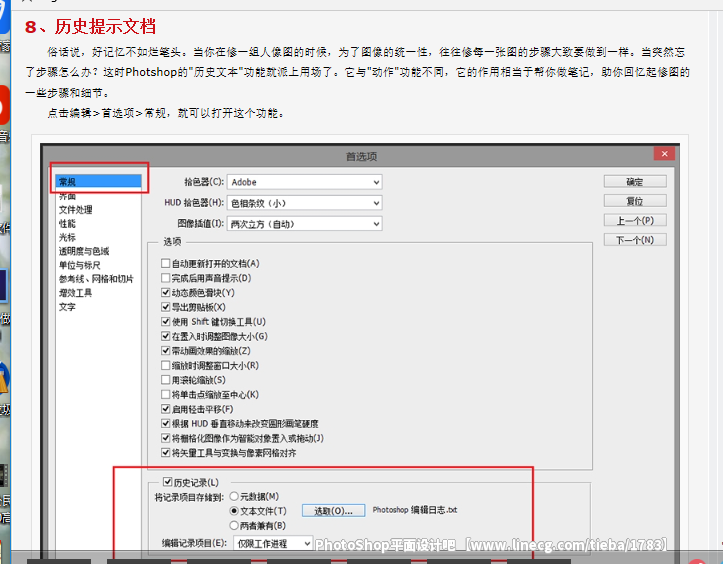The width and height of the screenshot is (723, 564).
Task: Check 将单击点缩放至中心 option
Action: click(166, 394)
